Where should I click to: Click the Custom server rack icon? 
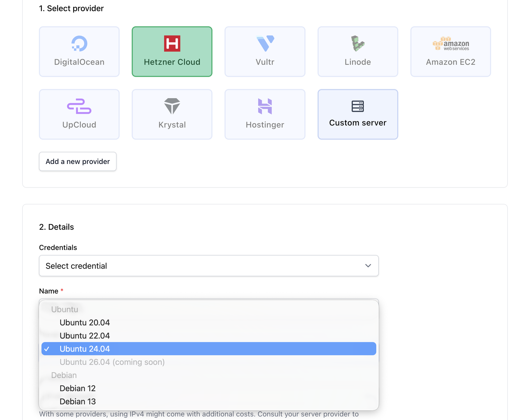point(358,106)
